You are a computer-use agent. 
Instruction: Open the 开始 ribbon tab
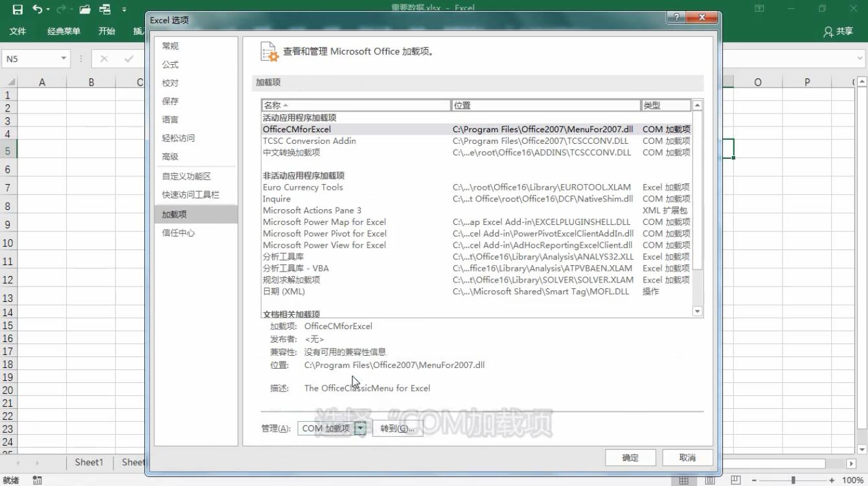(x=107, y=31)
